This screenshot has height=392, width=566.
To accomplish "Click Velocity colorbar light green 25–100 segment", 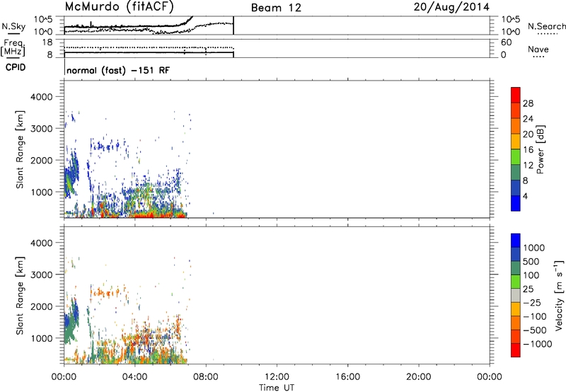I will point(516,282).
